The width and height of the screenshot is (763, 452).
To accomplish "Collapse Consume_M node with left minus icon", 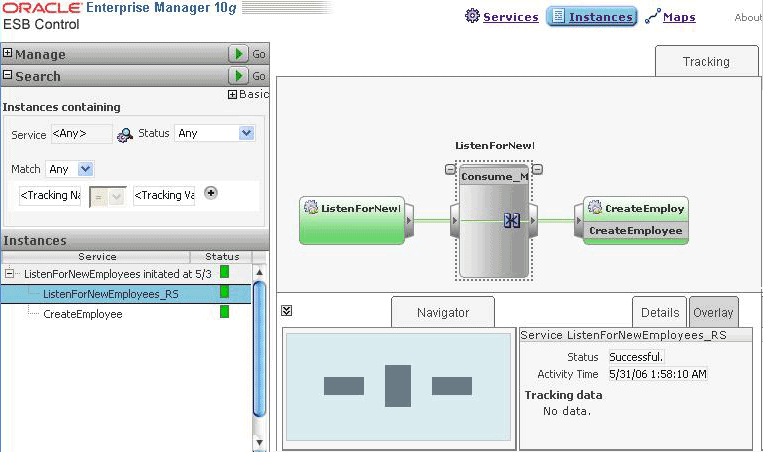I will [451, 169].
